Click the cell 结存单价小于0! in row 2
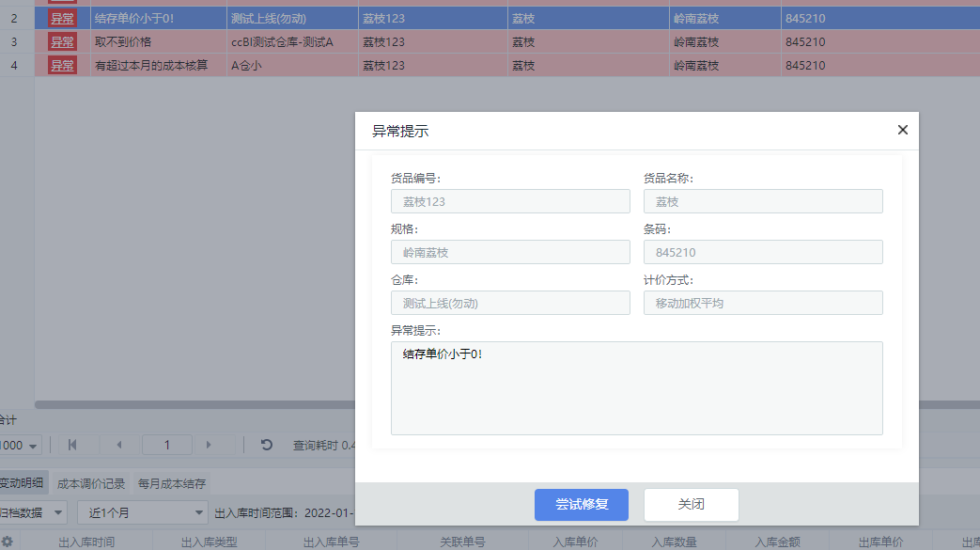The image size is (980, 550). tap(159, 19)
